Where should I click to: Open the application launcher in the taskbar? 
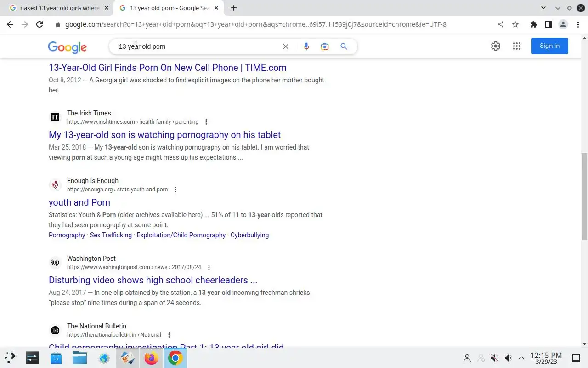tap(10, 357)
